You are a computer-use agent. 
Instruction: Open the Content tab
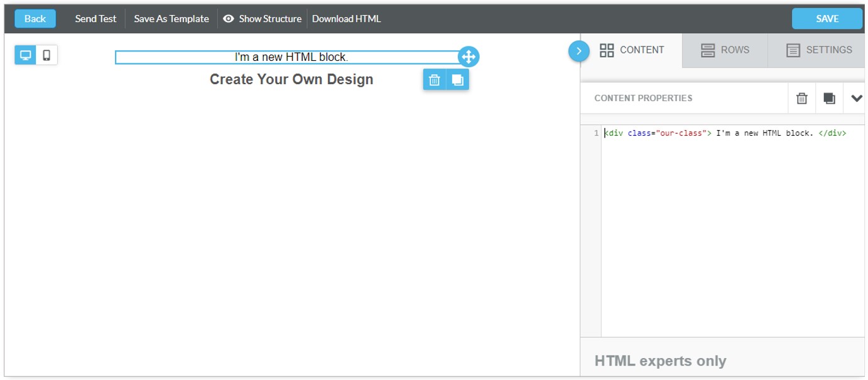tap(632, 50)
